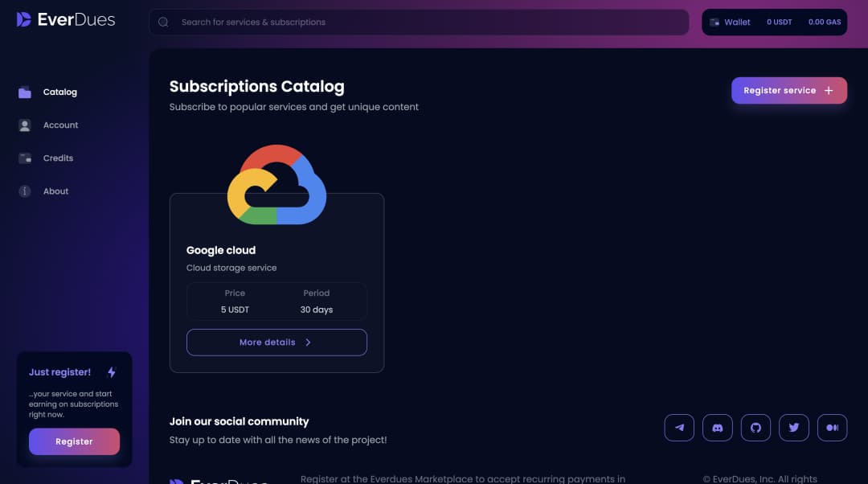Click the Google Cloud logo thumbnail
The width and height of the screenshot is (868, 484).
(x=276, y=184)
